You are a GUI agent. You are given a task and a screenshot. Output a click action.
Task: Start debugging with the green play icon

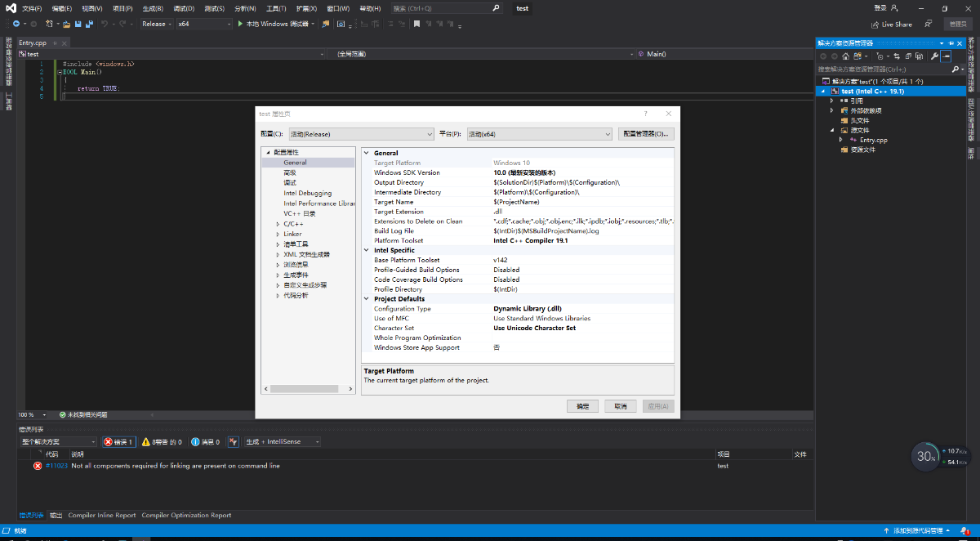[x=240, y=24]
